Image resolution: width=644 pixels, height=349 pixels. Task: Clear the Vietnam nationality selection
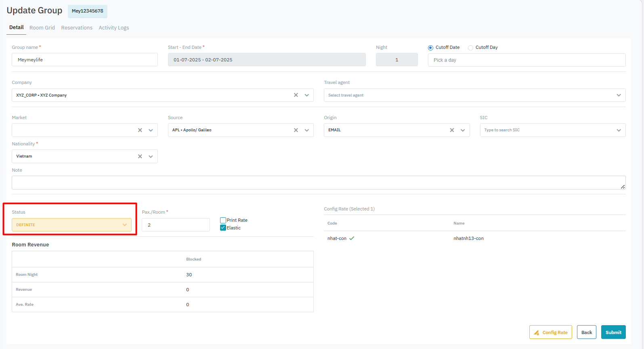[140, 156]
